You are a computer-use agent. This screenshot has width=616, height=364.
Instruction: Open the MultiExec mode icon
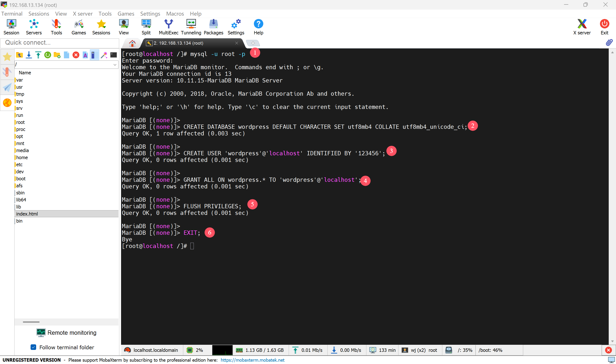tap(168, 27)
